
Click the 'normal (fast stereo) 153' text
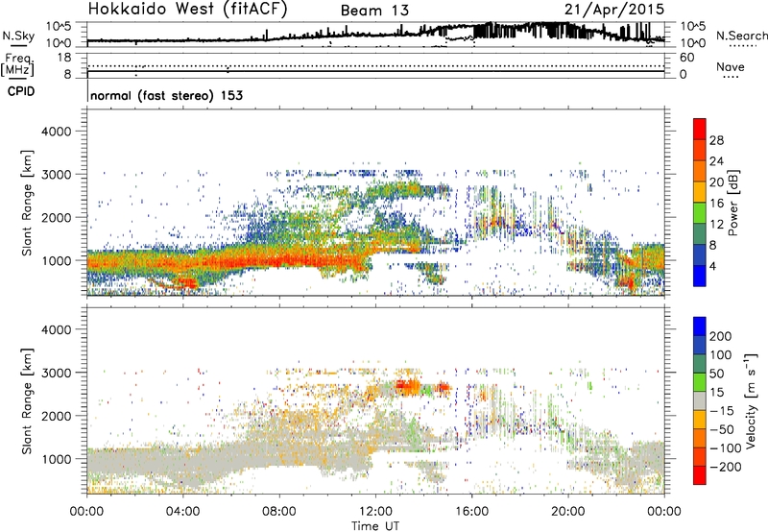(x=166, y=95)
